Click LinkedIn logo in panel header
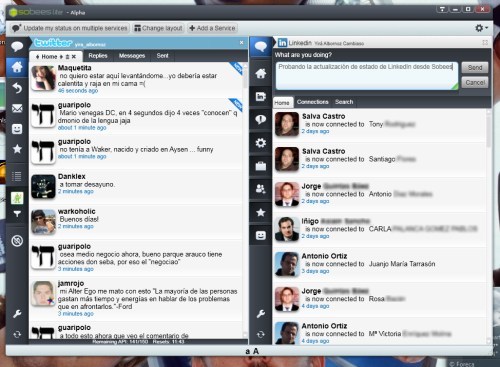The image size is (500, 367). pos(282,43)
